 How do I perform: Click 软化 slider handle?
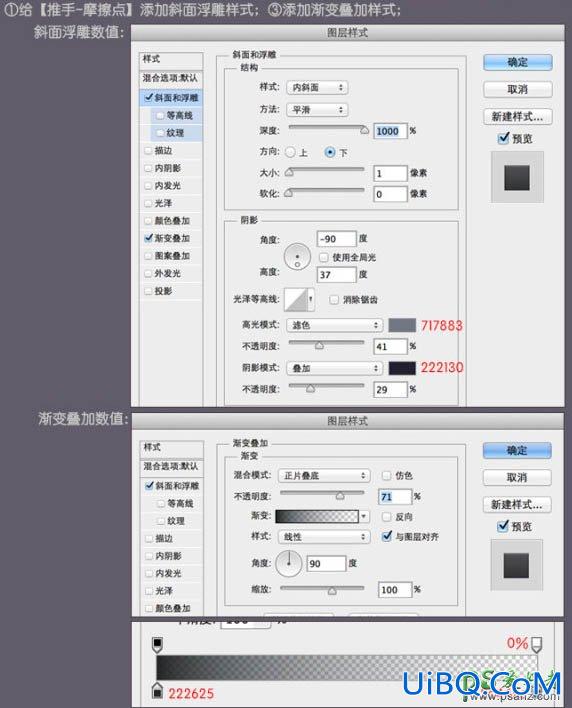pyautogui.click(x=288, y=193)
